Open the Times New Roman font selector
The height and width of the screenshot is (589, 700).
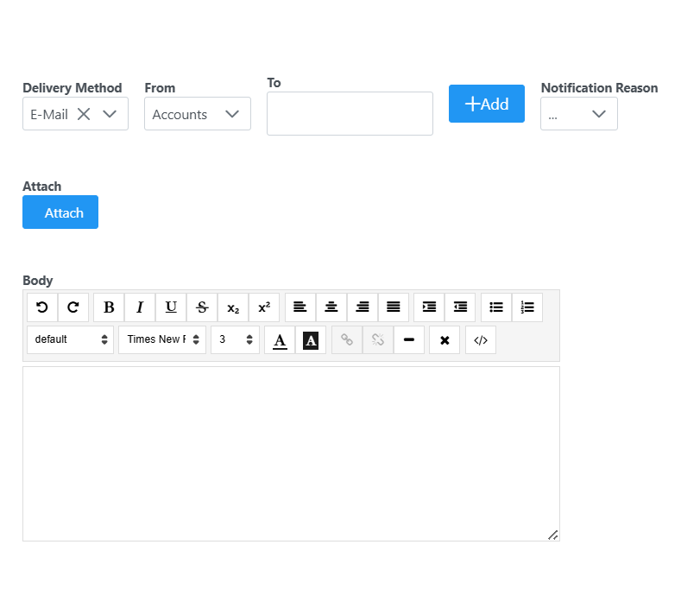(162, 339)
